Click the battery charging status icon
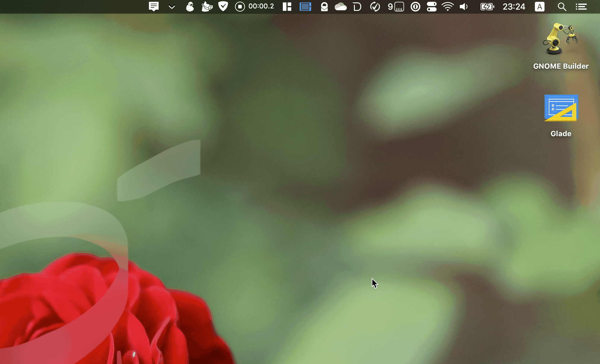600x364 pixels. click(x=487, y=7)
